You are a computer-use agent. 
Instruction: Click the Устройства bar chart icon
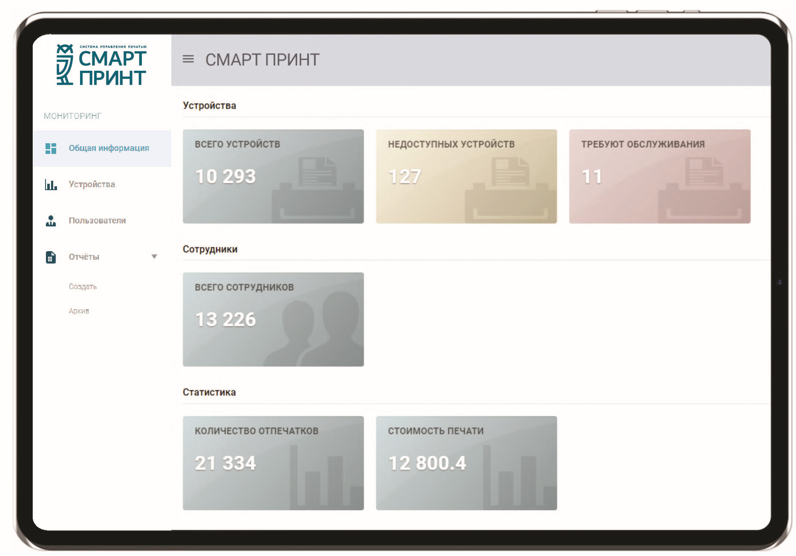point(51,185)
